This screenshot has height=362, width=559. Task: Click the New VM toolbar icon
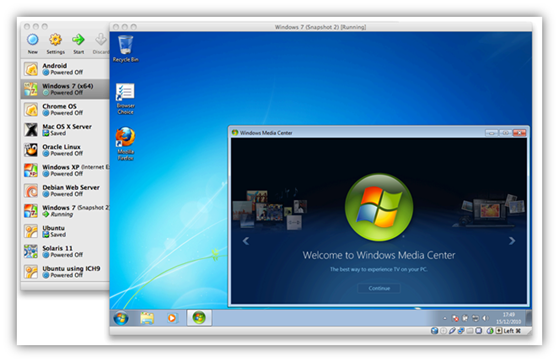point(32,40)
